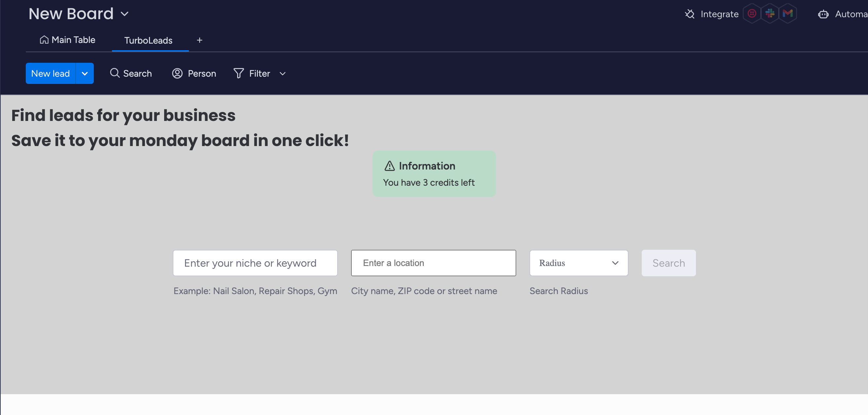Viewport: 868px width, 415px height.
Task: Click the Twilio integration hexagon icon
Action: [x=752, y=14]
